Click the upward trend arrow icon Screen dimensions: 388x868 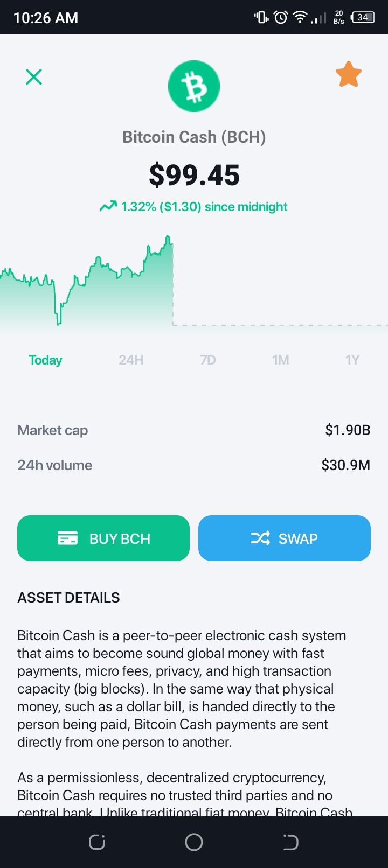(x=108, y=206)
